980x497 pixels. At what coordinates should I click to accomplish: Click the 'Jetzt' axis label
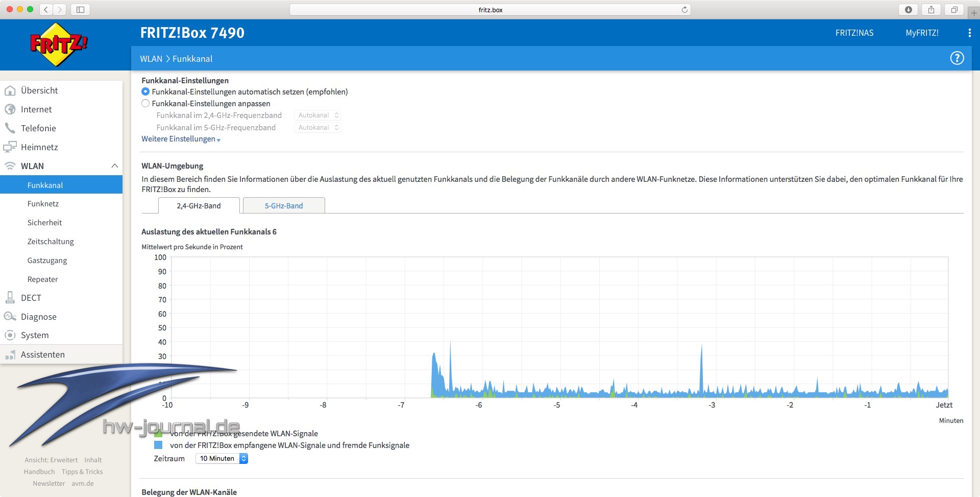pos(944,405)
